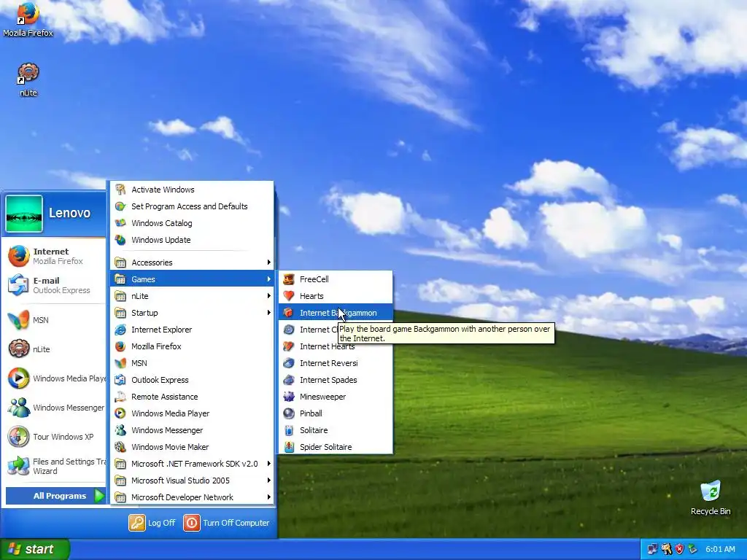
Task: Click the All Programs button
Action: pos(55,496)
